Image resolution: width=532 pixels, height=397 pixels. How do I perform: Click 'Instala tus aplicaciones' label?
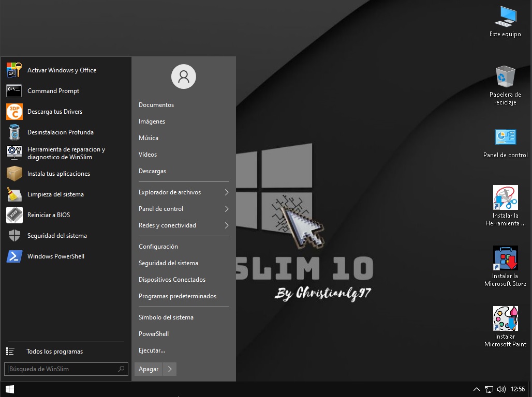58,174
